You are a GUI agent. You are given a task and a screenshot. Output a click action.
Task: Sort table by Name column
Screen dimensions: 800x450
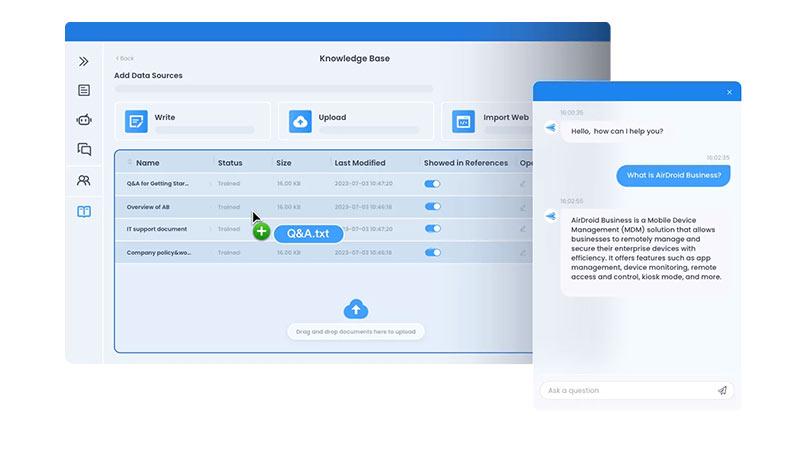147,163
